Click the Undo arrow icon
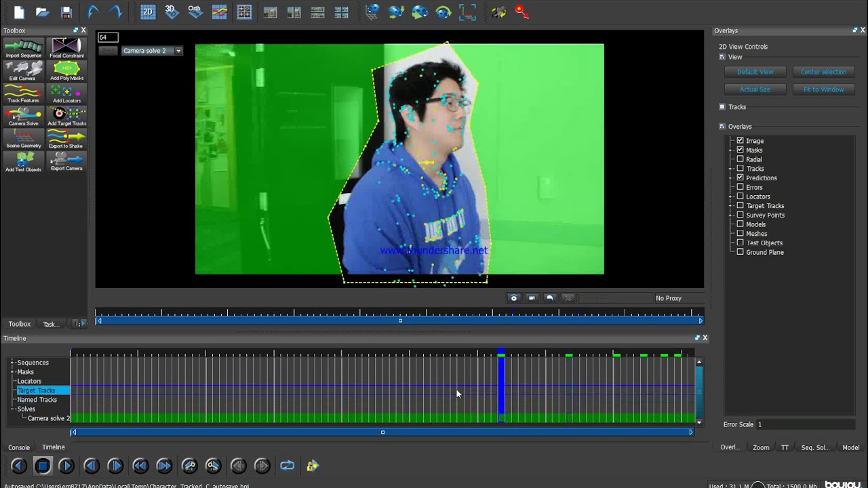Image resolution: width=868 pixels, height=488 pixels. coord(93,12)
